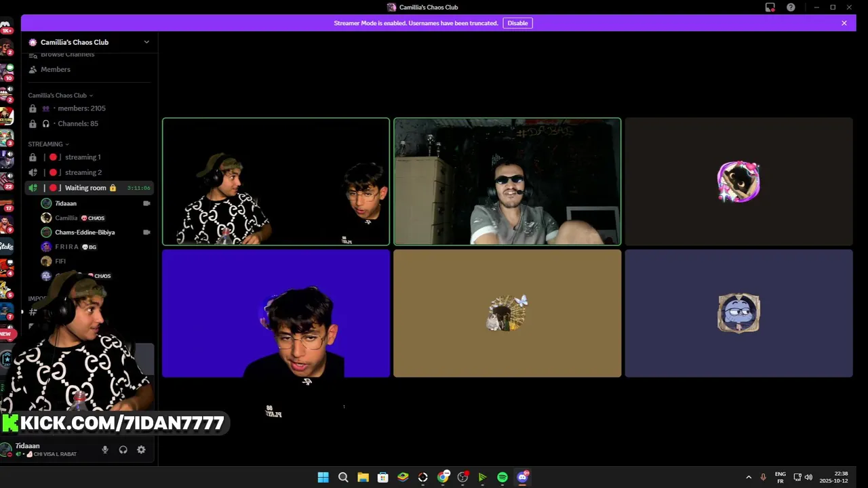
Task: Switch the ENG FR input language
Action: (x=781, y=477)
